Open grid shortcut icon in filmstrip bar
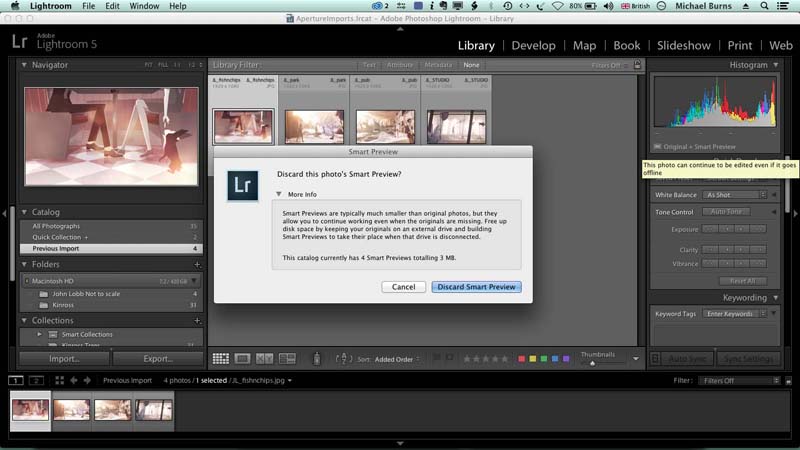Image resolution: width=800 pixels, height=450 pixels. (60, 380)
